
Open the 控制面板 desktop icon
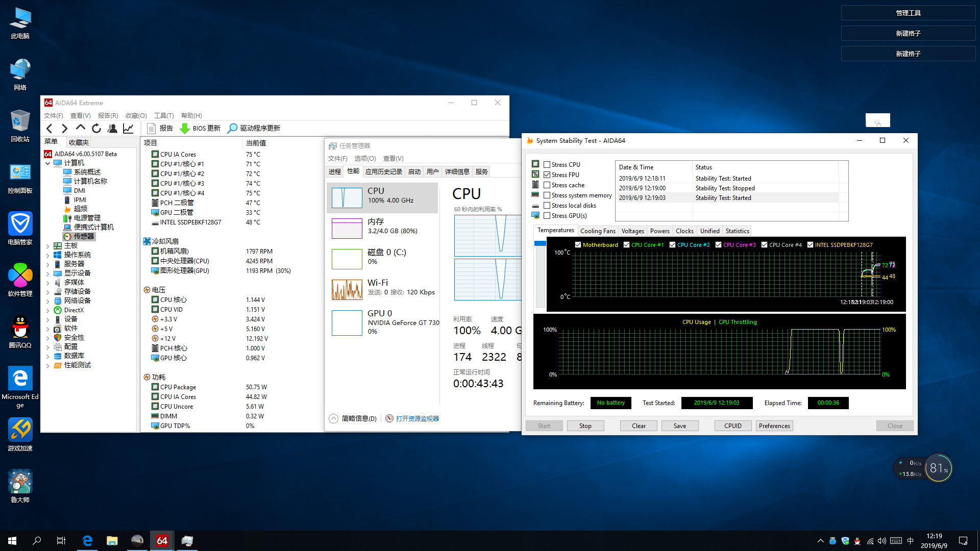tap(20, 178)
